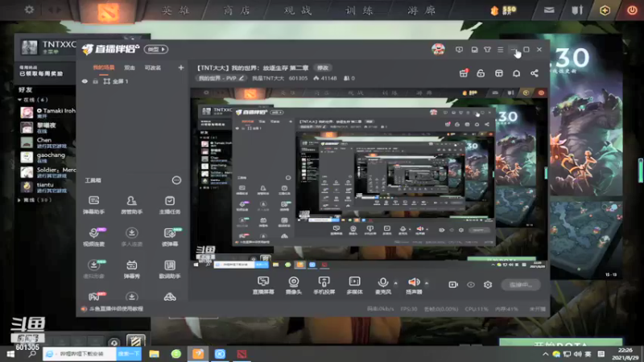Expand microphone options arrow

tap(395, 283)
